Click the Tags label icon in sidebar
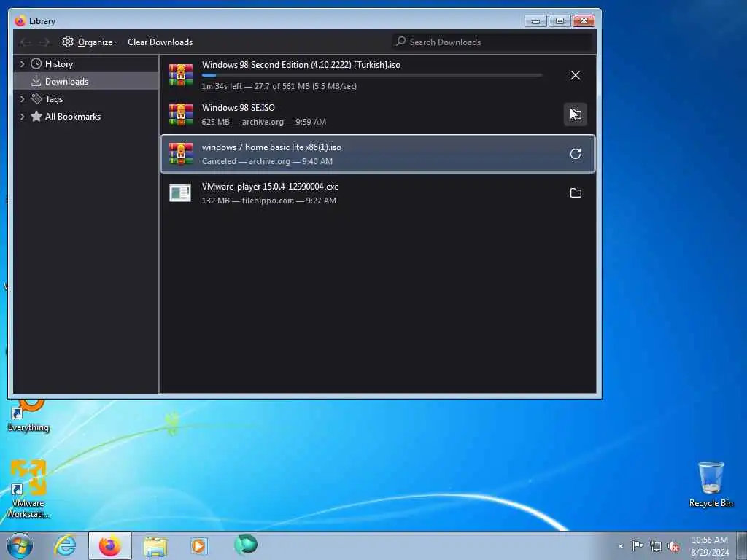Screen dimensions: 747x560 pyautogui.click(x=36, y=98)
